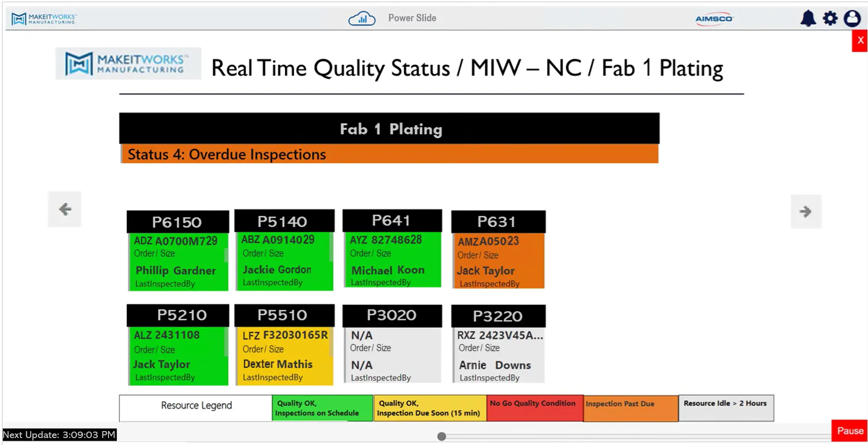
Task: Select the P6150 resource tile
Action: (x=178, y=251)
